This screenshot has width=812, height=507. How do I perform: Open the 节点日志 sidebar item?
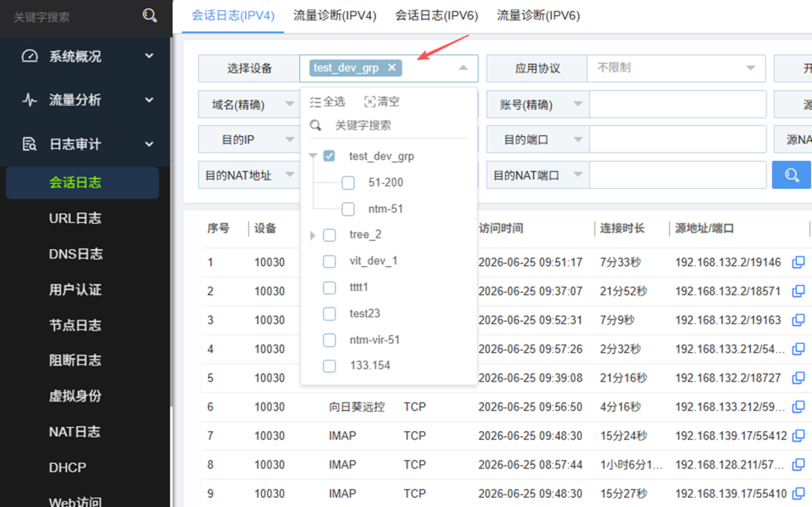pyautogui.click(x=75, y=325)
